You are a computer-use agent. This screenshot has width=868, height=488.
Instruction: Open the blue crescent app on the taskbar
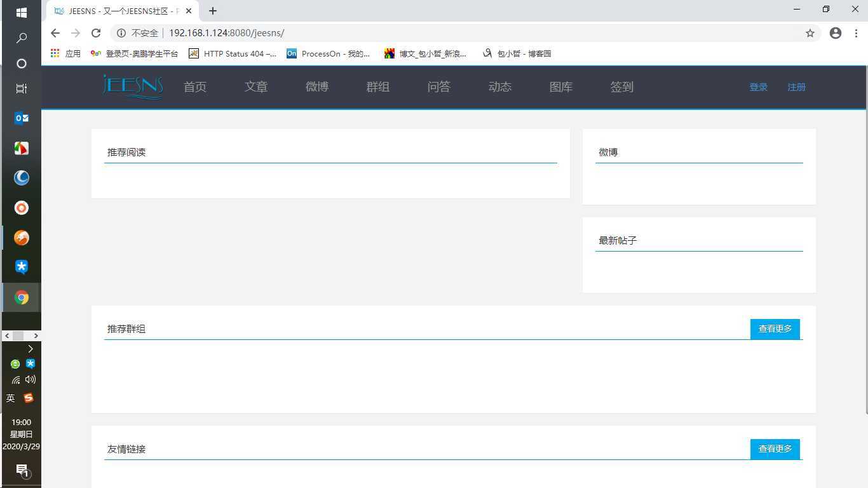point(21,178)
